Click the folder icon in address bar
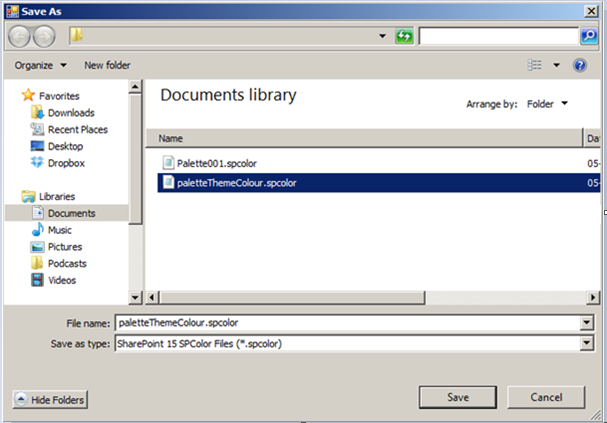Screen dimensions: 607x423 click(77, 35)
